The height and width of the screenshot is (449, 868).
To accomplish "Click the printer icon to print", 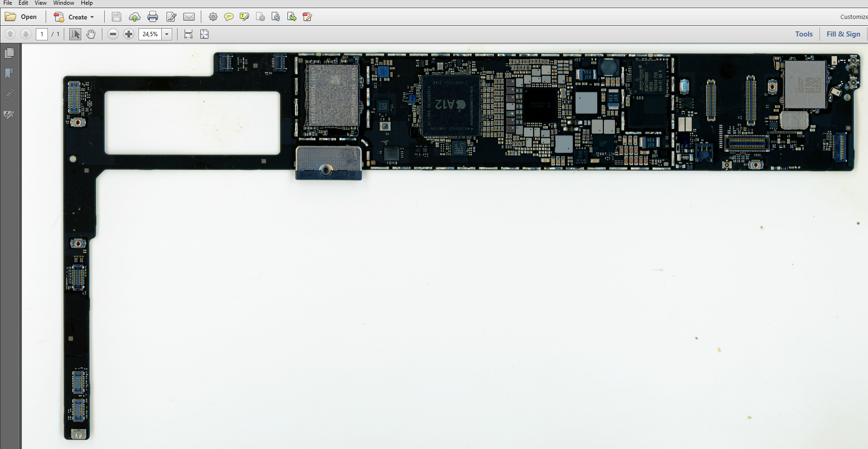I will click(153, 17).
